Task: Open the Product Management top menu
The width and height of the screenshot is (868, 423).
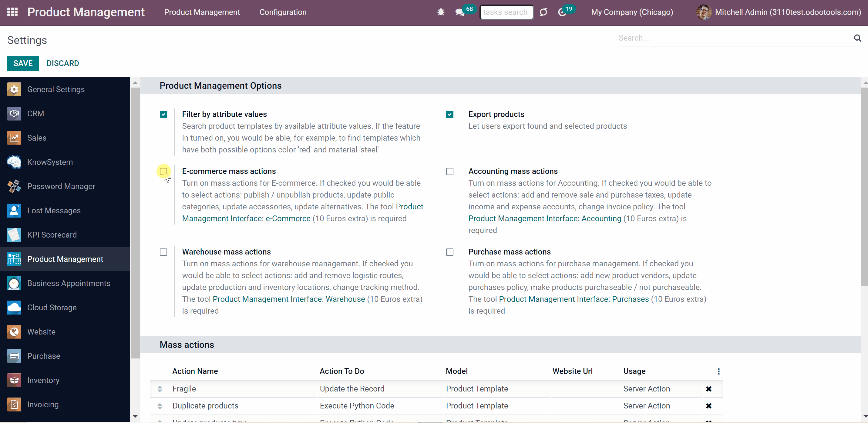Action: 202,12
